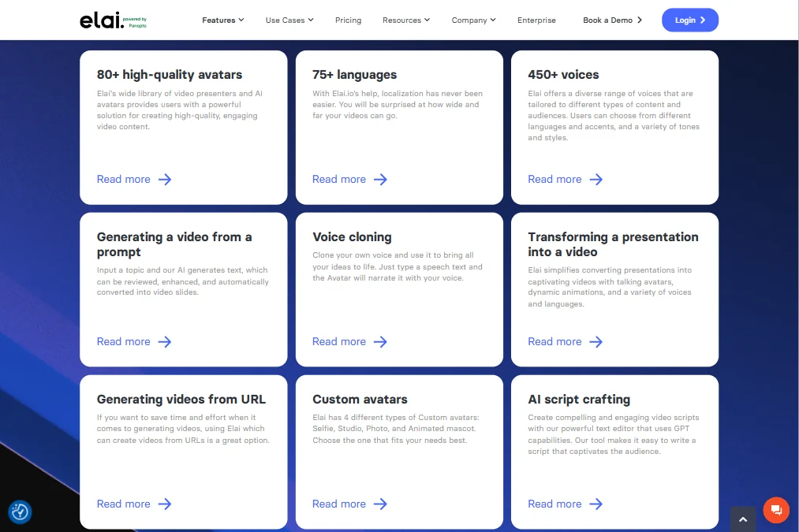Click the '80+ high-quality avatars' heading
Screen dimensions: 799x532
pos(169,75)
